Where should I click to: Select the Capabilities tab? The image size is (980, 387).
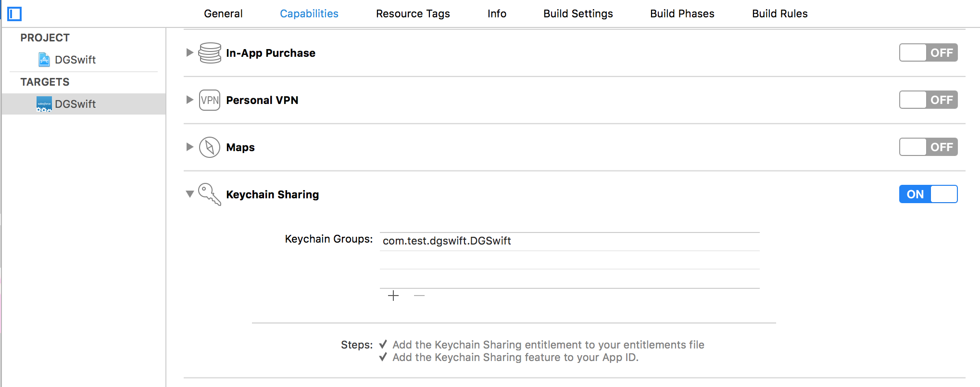pos(309,14)
